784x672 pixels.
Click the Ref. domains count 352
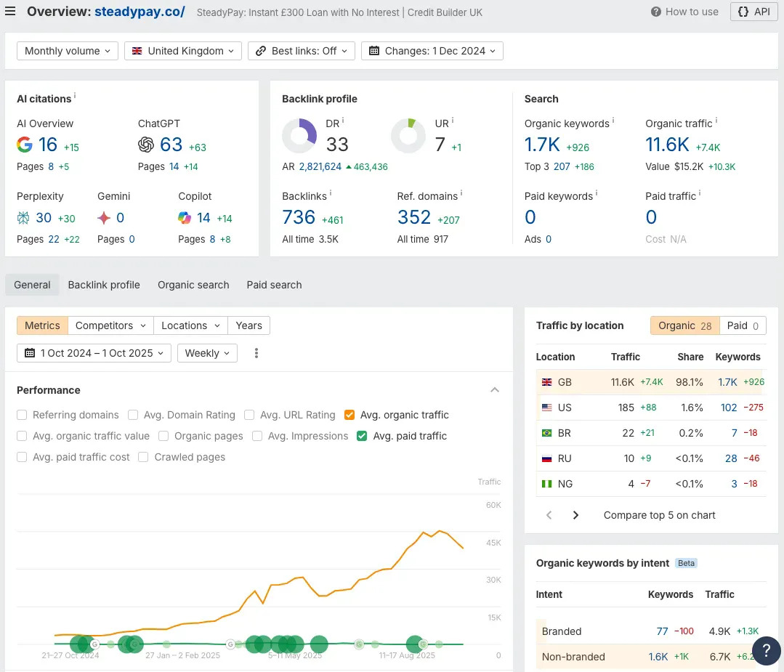(414, 217)
